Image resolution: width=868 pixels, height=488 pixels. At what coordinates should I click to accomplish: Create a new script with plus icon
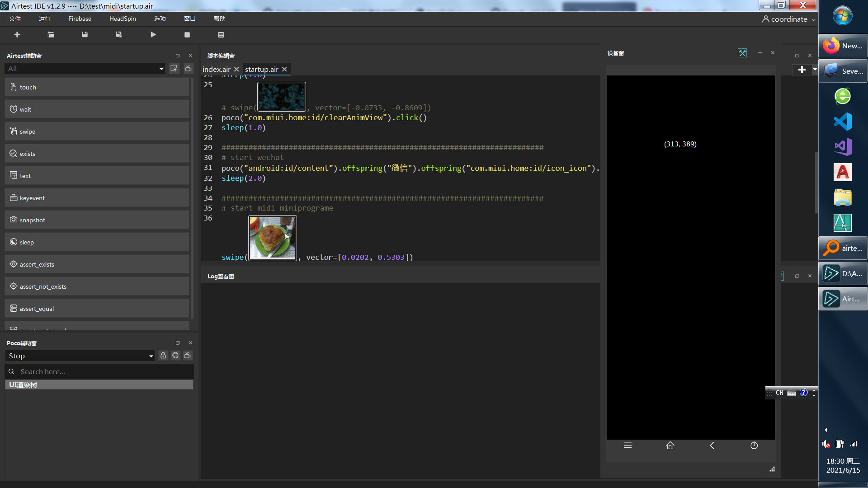[17, 35]
